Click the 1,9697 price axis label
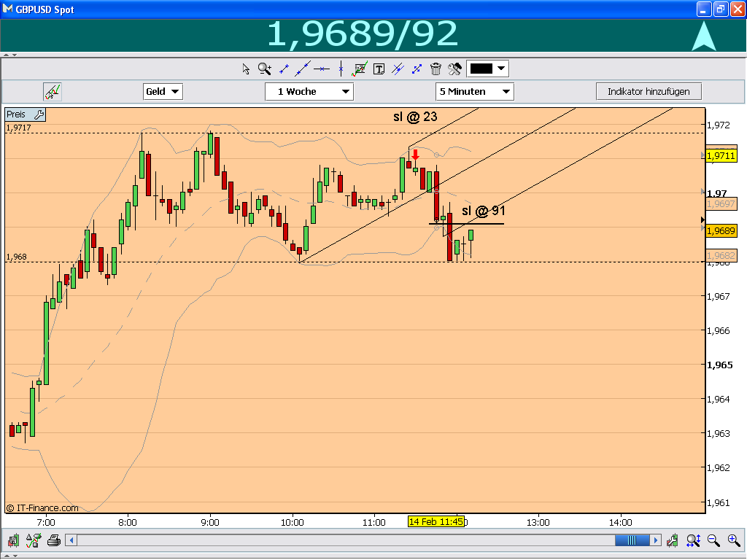 (x=721, y=204)
